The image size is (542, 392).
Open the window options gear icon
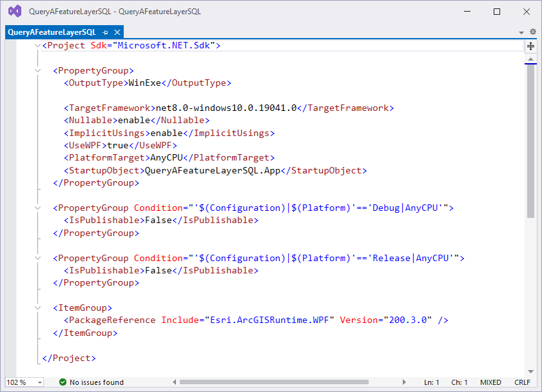533,32
